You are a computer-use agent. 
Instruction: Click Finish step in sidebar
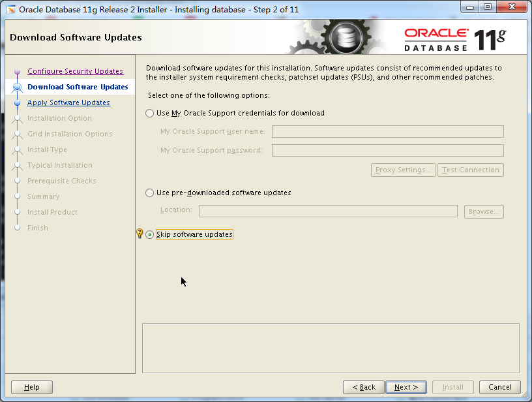coord(38,228)
